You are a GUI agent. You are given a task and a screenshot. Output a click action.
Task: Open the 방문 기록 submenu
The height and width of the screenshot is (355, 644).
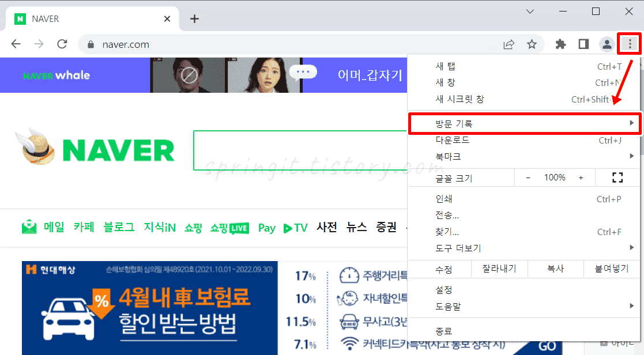point(525,123)
